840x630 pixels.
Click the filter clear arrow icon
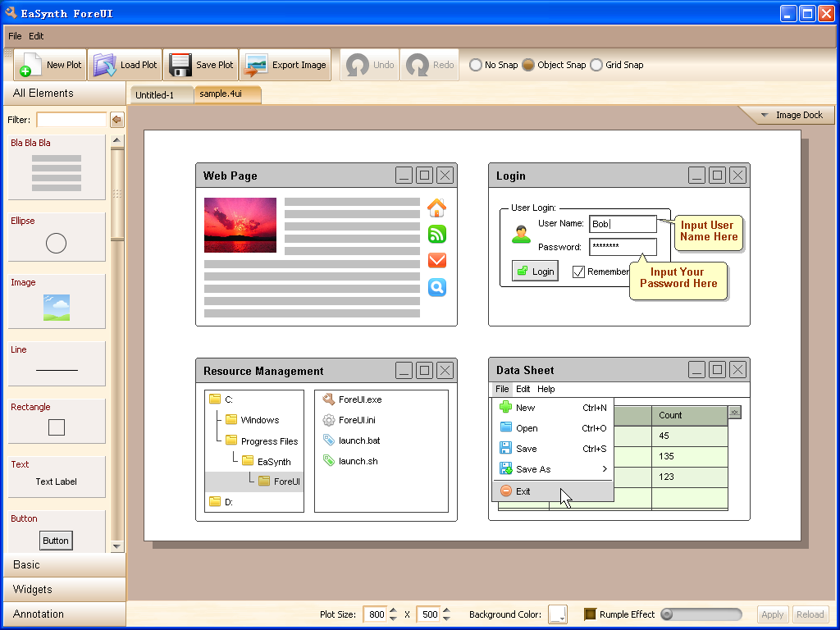pos(116,120)
